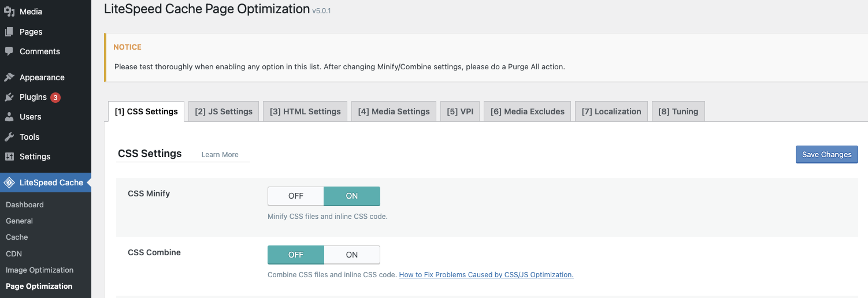
Task: Open How to Fix Problems link
Action: (486, 275)
